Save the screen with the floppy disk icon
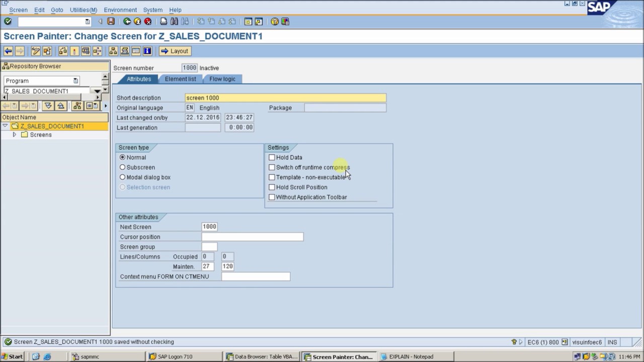The width and height of the screenshot is (644, 362). tap(111, 22)
